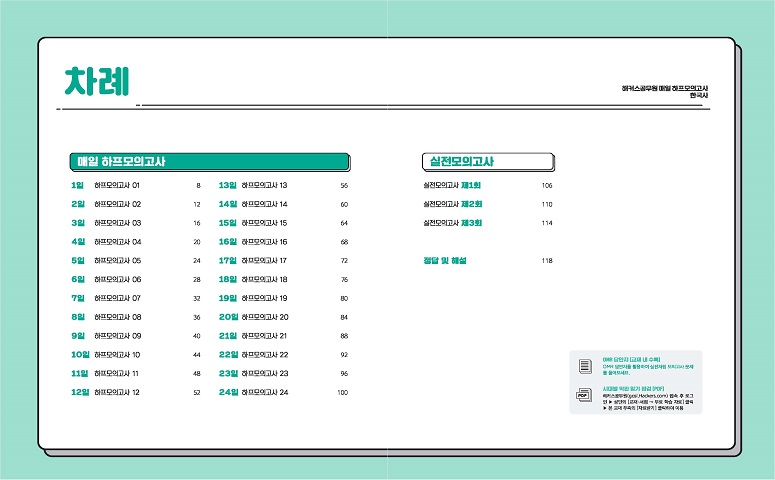This screenshot has height=480, width=775.
Task: Click the 해커스공무원 매일 하프모의고사 book title text
Action: (x=665, y=90)
